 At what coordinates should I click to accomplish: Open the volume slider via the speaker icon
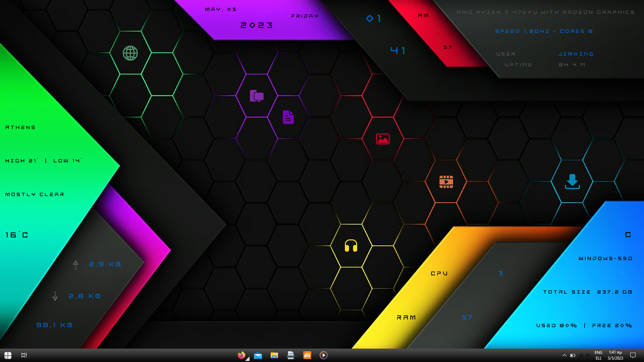coord(589,356)
